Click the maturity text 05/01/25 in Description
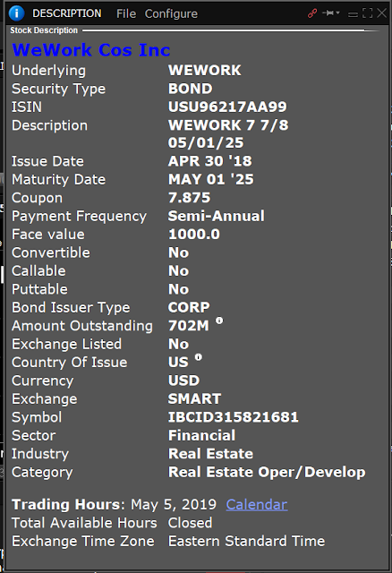Image resolution: width=392 pixels, height=573 pixels. 206,142
